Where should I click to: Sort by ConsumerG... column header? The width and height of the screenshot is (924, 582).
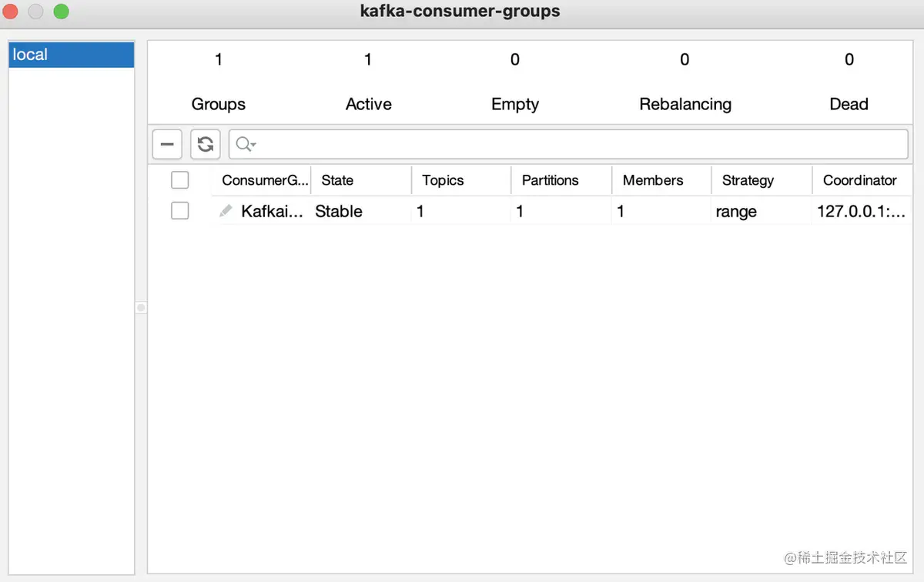pyautogui.click(x=264, y=180)
